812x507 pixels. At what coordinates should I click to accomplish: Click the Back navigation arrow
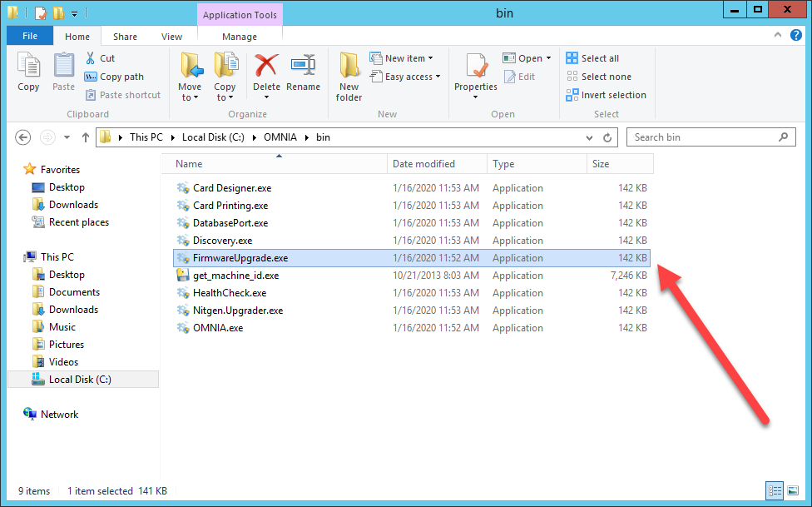pyautogui.click(x=22, y=137)
